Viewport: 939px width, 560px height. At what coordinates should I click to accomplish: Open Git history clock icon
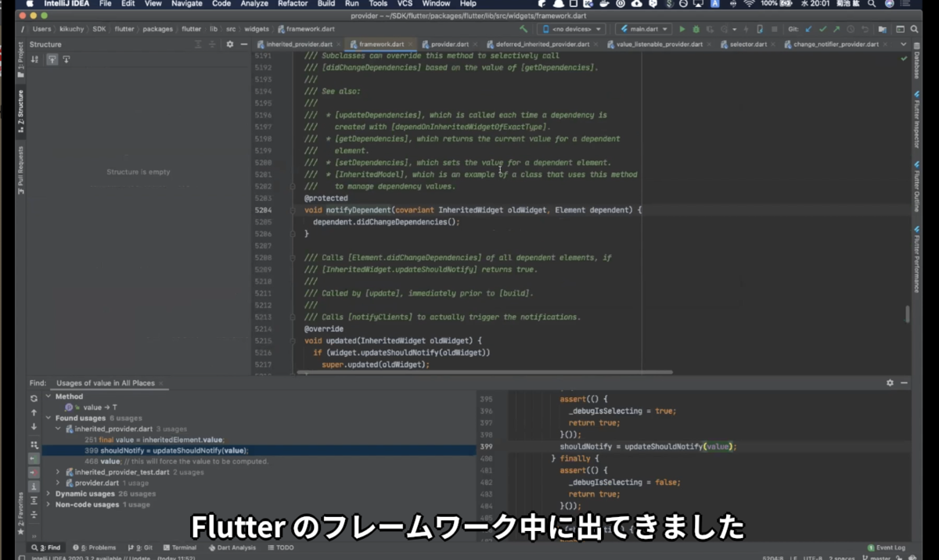coord(851,29)
